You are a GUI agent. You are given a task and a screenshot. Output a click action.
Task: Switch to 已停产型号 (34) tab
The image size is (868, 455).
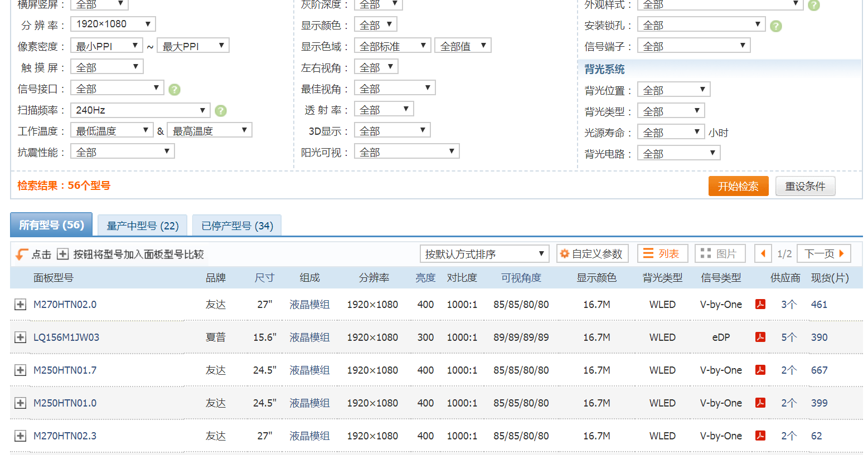tap(237, 226)
